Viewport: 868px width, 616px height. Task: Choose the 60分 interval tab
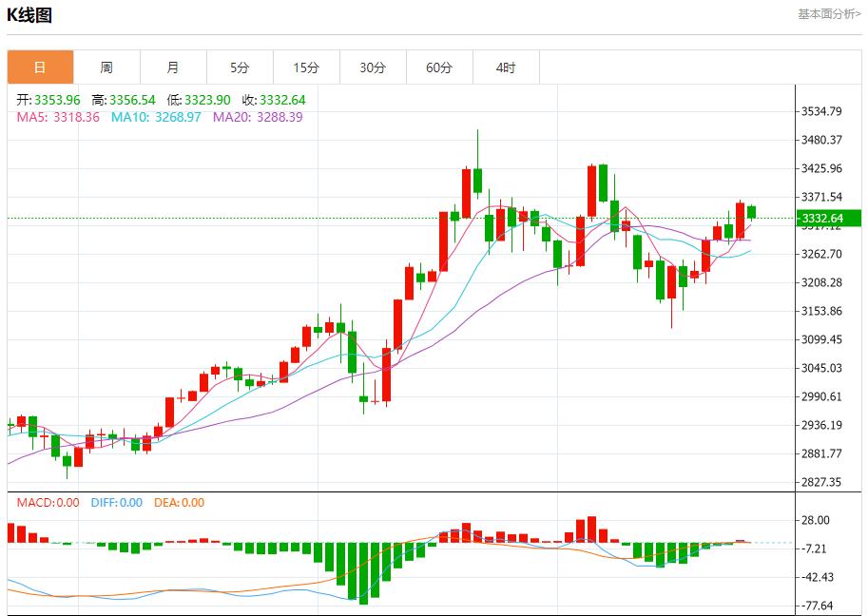(x=439, y=67)
